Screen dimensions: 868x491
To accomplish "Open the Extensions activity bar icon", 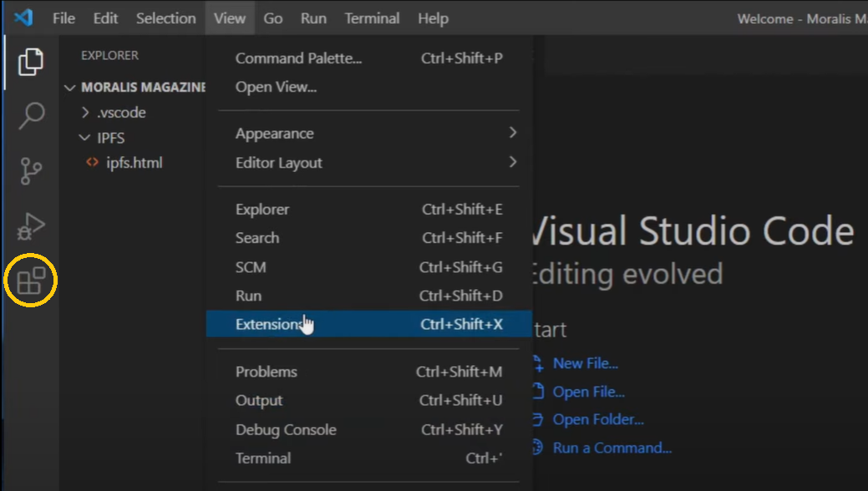I will 31,281.
